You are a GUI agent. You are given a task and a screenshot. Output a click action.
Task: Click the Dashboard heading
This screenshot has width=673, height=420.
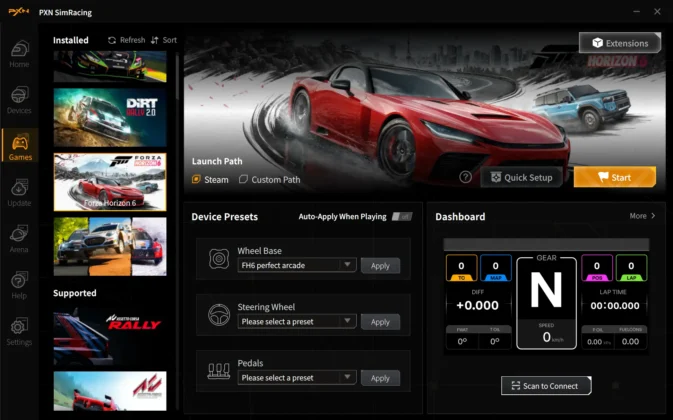point(460,217)
